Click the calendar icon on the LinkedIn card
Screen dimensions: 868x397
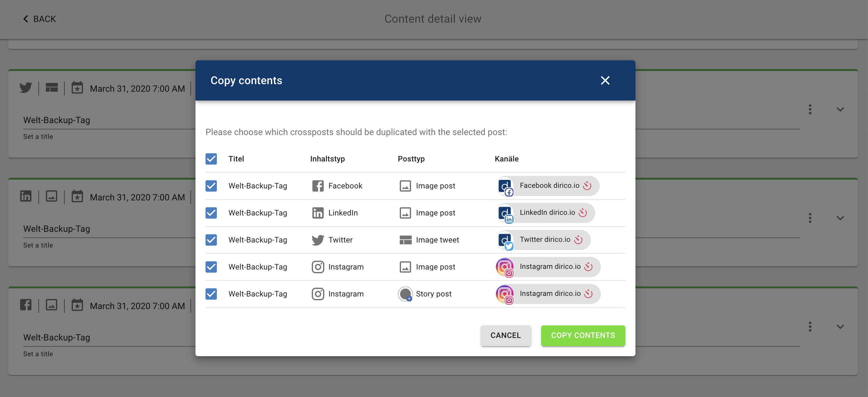click(x=77, y=196)
